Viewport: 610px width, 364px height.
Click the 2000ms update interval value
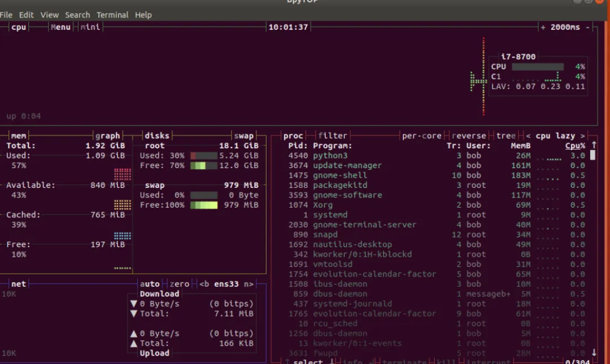pos(565,27)
